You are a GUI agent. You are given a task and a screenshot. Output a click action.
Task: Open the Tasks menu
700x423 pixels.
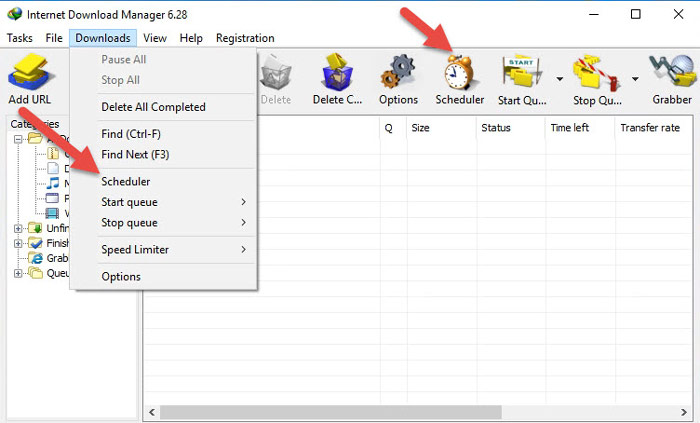(x=20, y=38)
